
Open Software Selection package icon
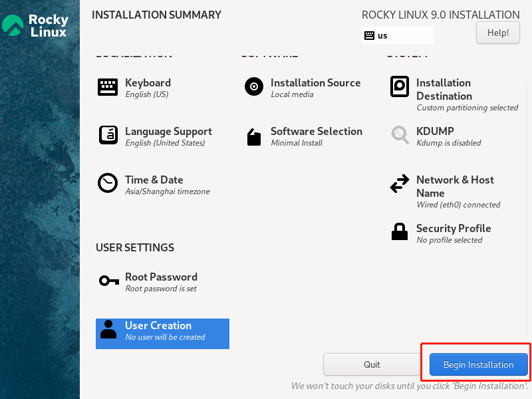254,137
